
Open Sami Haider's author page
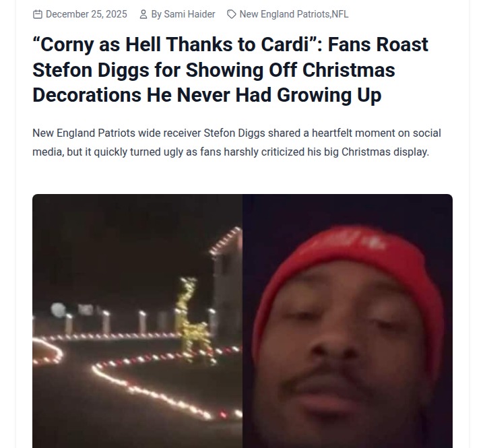(x=189, y=14)
